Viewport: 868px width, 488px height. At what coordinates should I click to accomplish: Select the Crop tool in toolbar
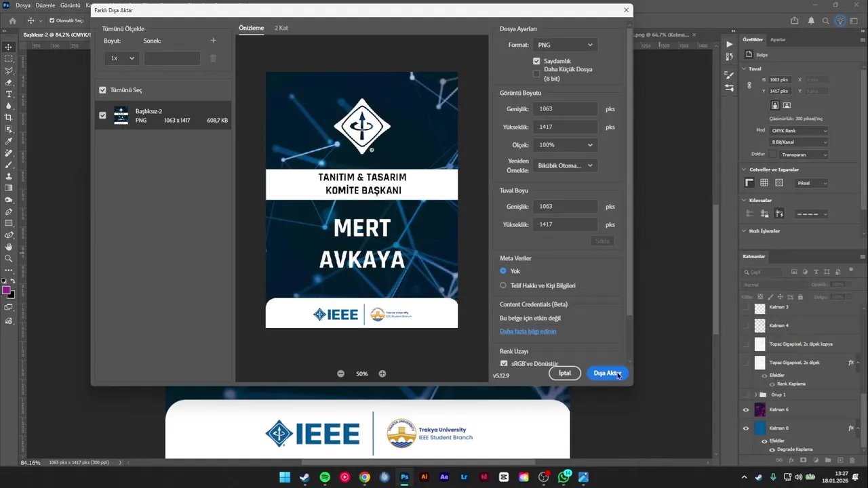[x=9, y=118]
